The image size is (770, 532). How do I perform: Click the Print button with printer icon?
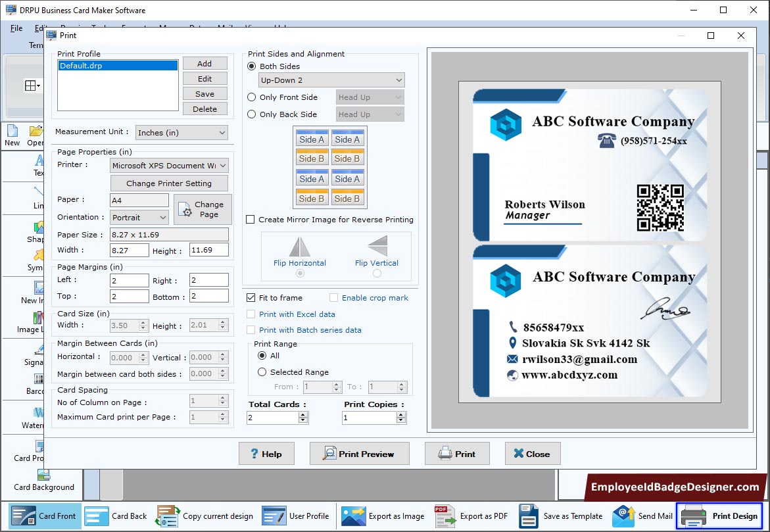(457, 453)
